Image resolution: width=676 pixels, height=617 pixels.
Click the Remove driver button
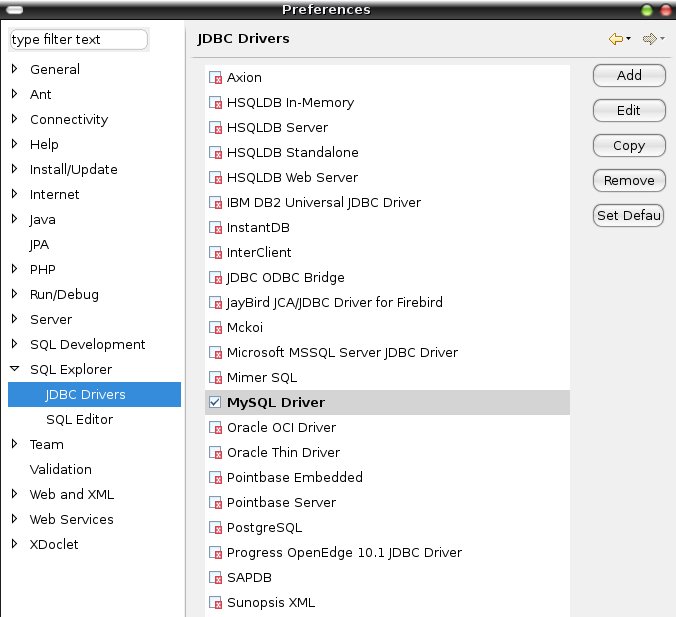(x=629, y=181)
